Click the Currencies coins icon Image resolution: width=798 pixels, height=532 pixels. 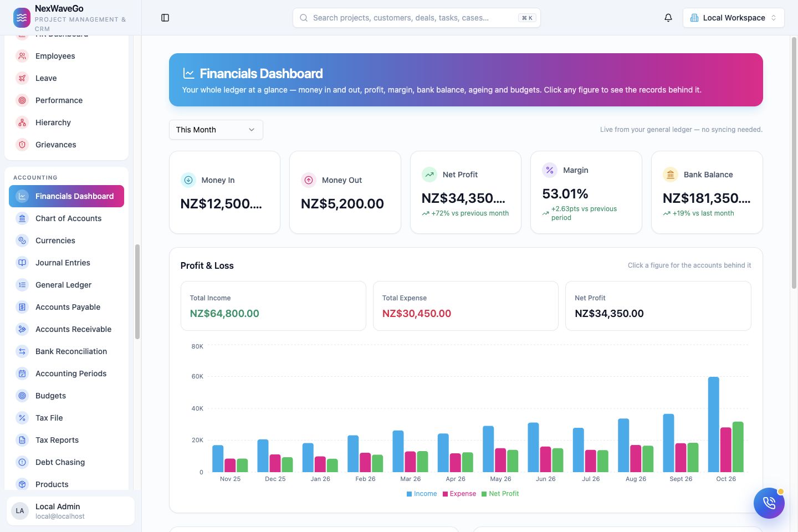pyautogui.click(x=22, y=241)
